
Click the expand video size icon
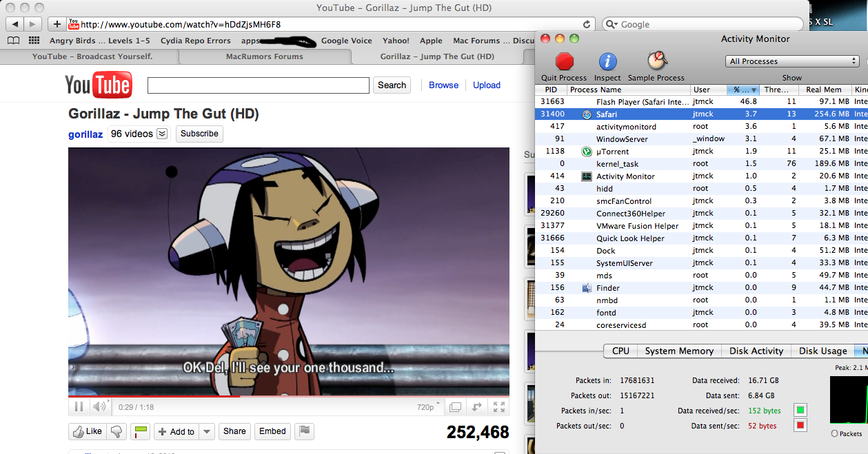pos(477,407)
